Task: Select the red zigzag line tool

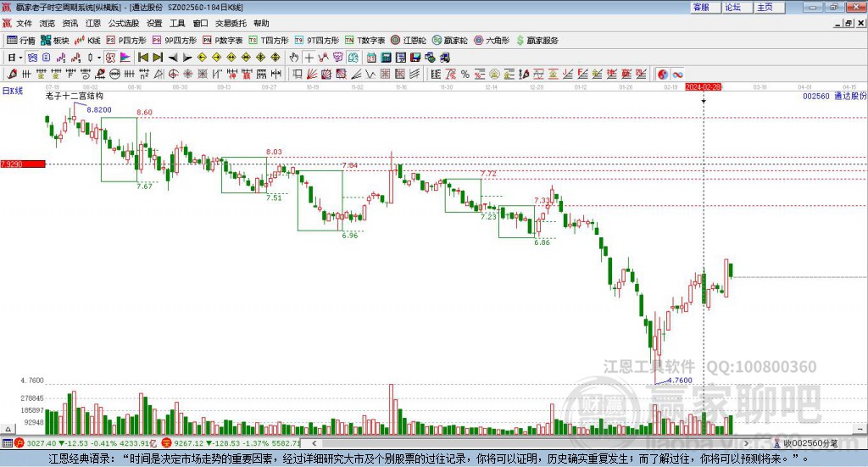Action: tap(323, 58)
